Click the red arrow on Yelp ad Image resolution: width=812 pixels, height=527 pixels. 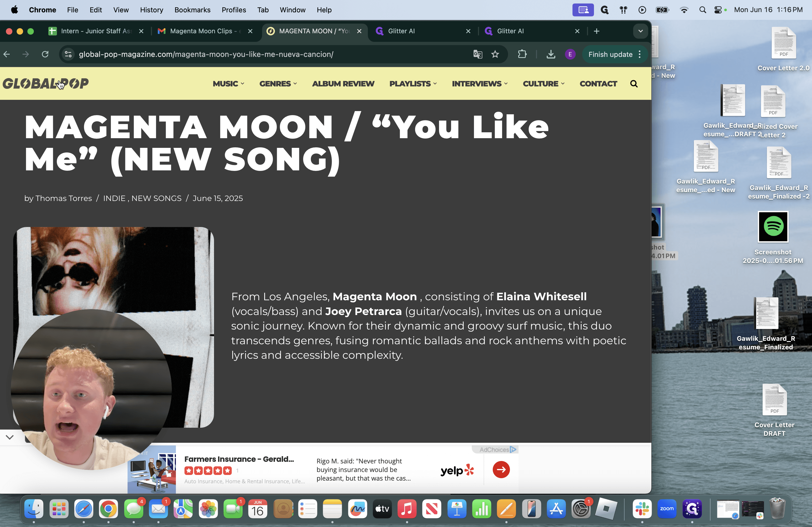[x=501, y=469]
